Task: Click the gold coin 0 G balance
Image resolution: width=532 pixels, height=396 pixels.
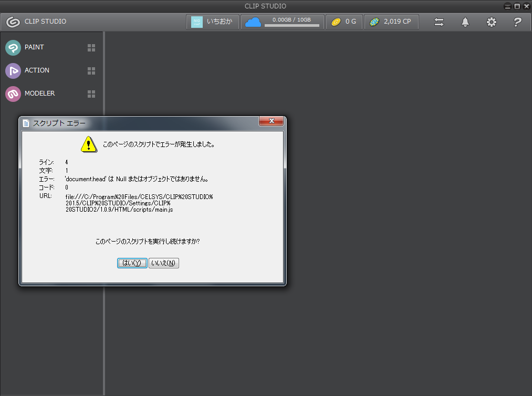Action: point(343,22)
